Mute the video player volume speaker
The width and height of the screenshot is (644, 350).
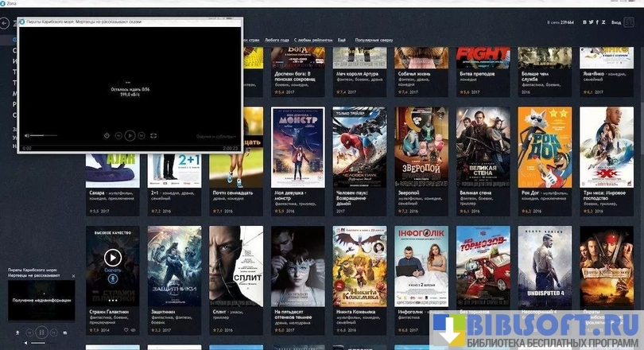(x=26, y=136)
